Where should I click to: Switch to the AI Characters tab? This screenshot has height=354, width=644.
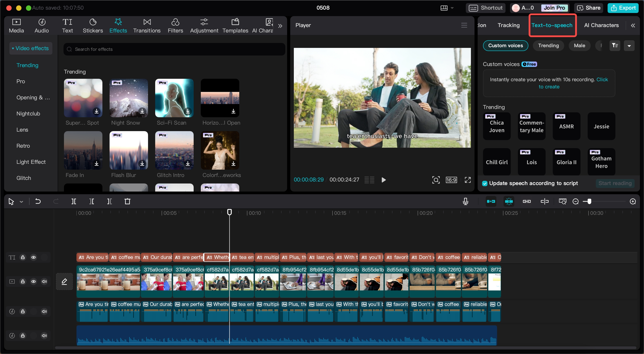click(601, 25)
